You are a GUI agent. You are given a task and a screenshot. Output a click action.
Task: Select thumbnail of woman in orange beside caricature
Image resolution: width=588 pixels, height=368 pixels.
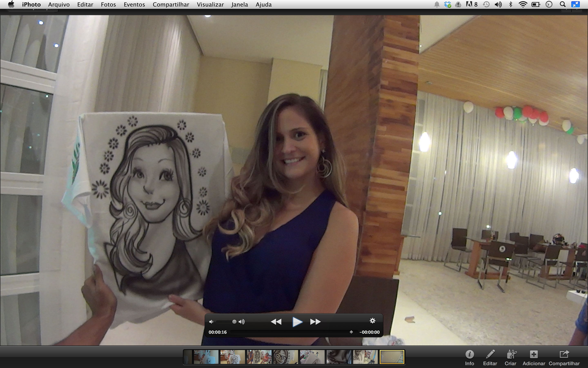(259, 357)
